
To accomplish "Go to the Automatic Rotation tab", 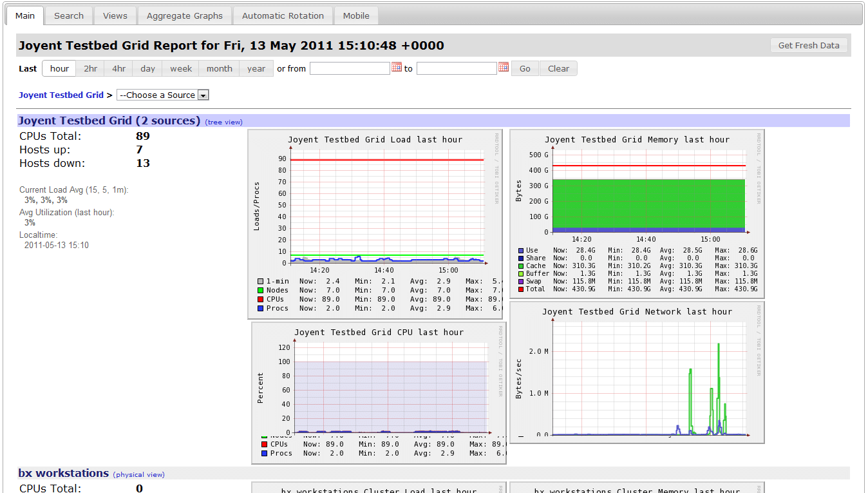I will [x=283, y=15].
